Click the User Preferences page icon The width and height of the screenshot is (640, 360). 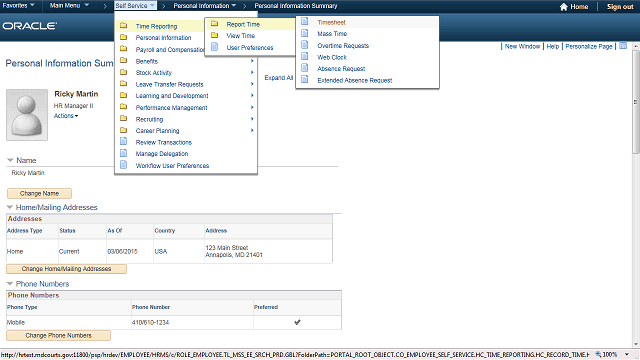pos(214,47)
